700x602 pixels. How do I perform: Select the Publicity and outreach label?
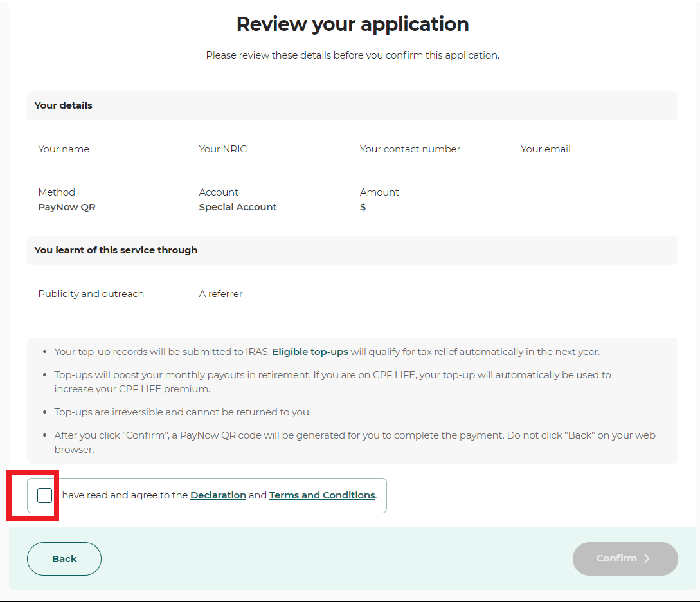(91, 294)
